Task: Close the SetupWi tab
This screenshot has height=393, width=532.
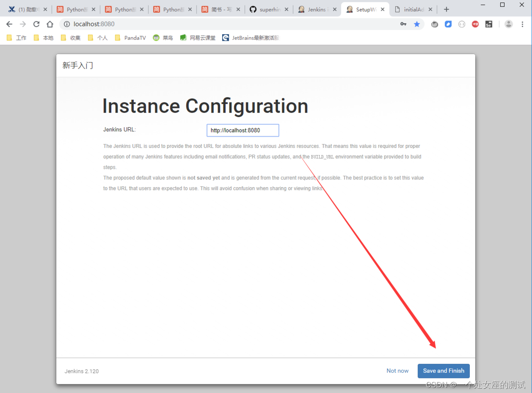Action: (383, 9)
